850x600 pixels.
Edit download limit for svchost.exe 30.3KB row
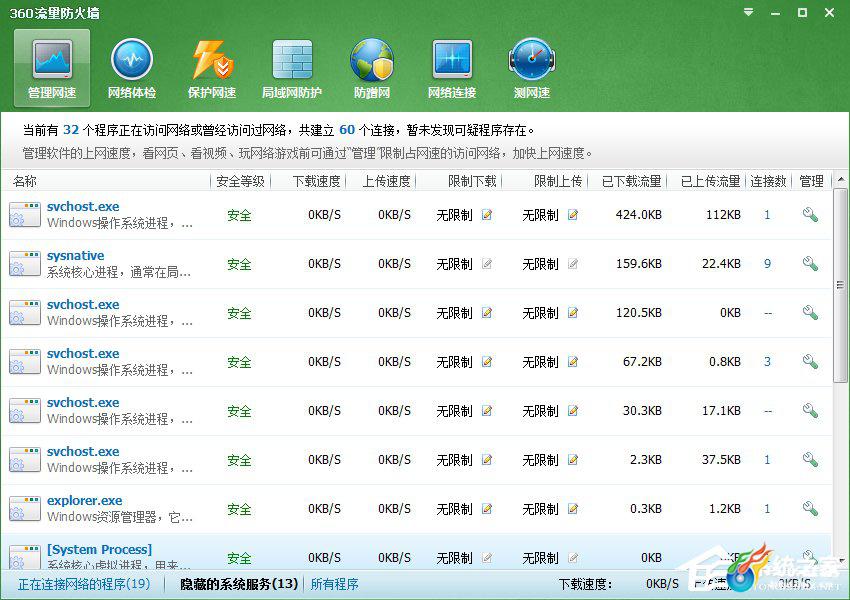pos(487,411)
